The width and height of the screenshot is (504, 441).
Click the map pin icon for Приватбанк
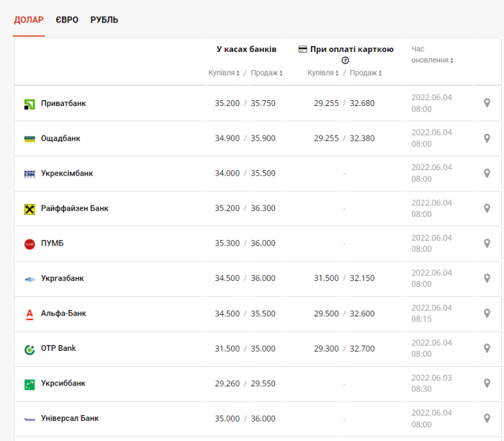tap(487, 103)
